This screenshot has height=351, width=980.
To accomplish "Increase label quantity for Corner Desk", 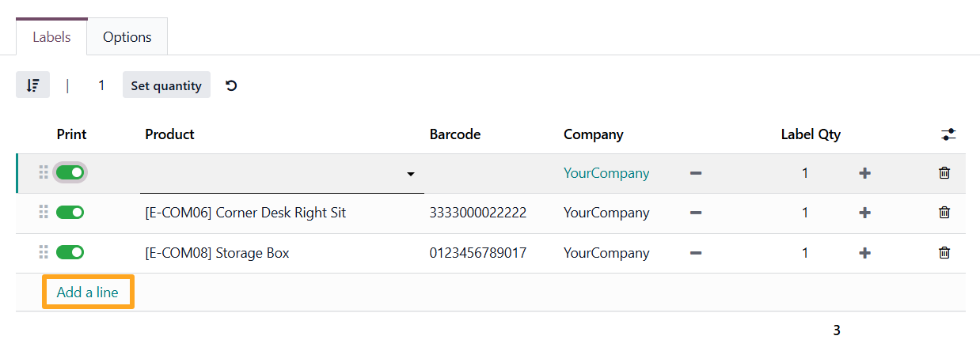I will (x=864, y=213).
